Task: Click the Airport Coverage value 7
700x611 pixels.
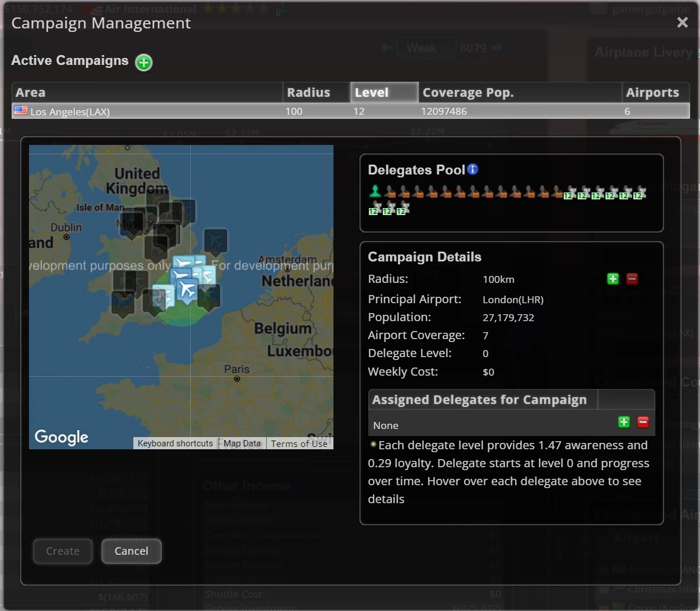Action: tap(485, 336)
